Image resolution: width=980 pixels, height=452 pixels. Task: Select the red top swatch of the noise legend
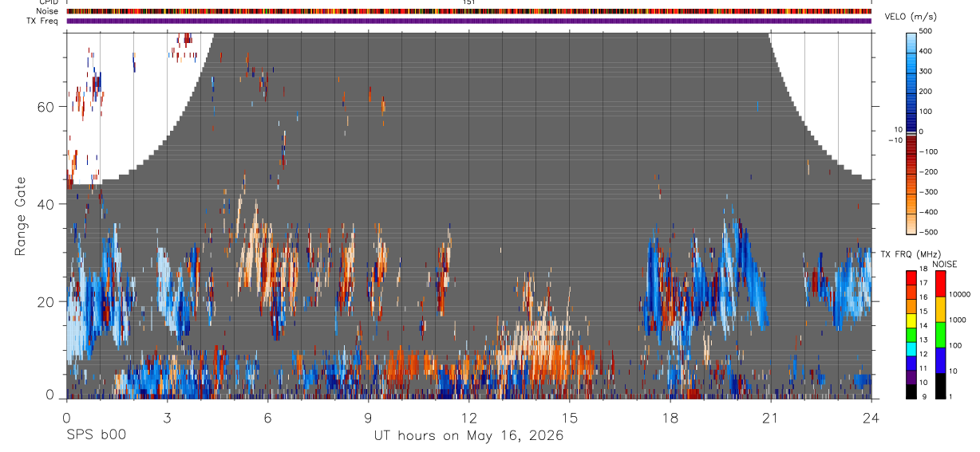tap(939, 284)
